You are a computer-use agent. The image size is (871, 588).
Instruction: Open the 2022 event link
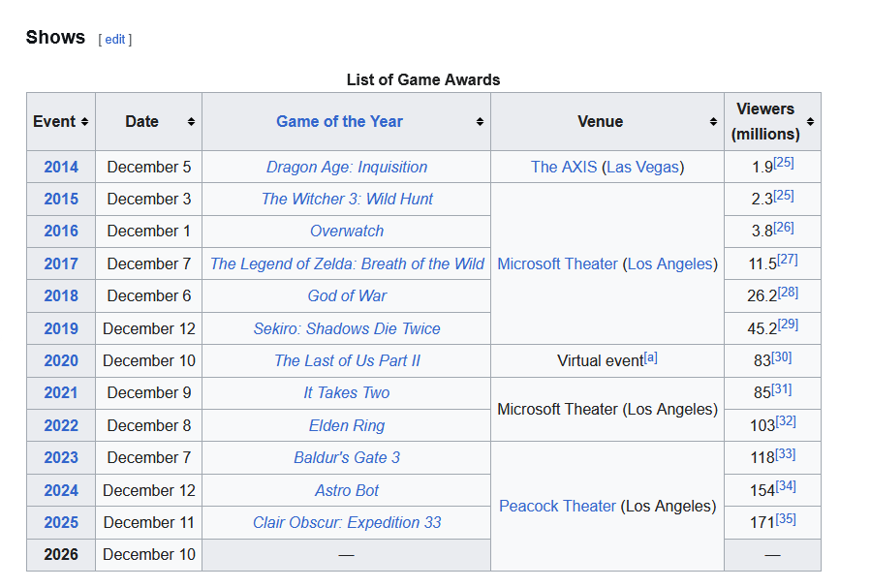[61, 426]
